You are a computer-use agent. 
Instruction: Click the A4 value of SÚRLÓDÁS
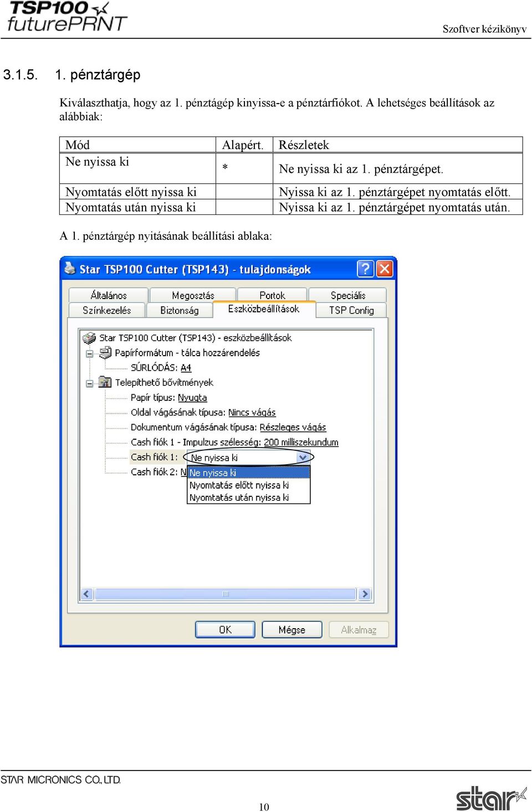pyautogui.click(x=186, y=368)
